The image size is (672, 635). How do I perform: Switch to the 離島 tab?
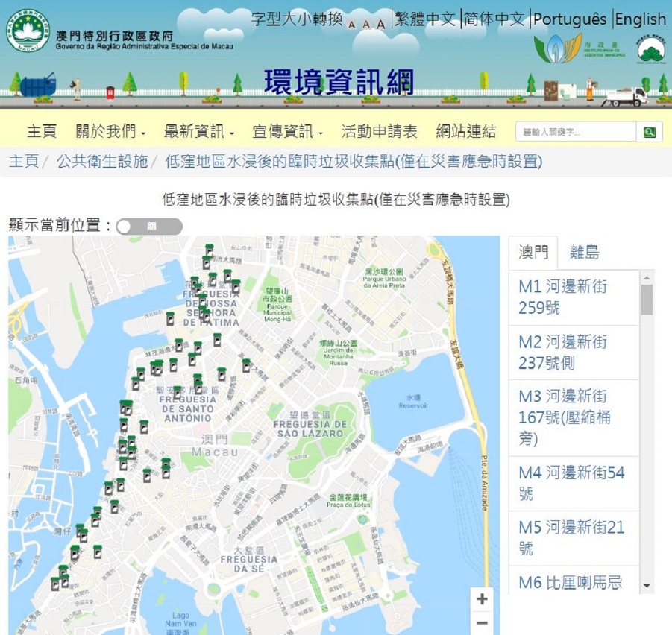tap(584, 253)
